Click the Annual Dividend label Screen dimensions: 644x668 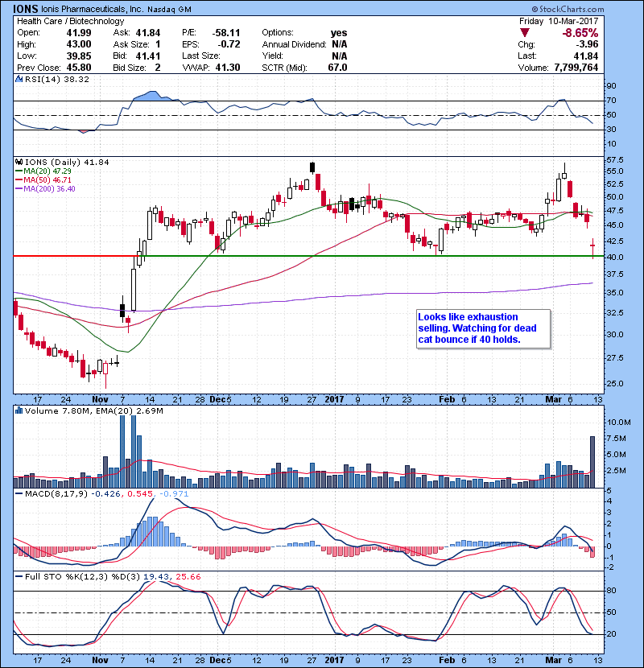[294, 44]
